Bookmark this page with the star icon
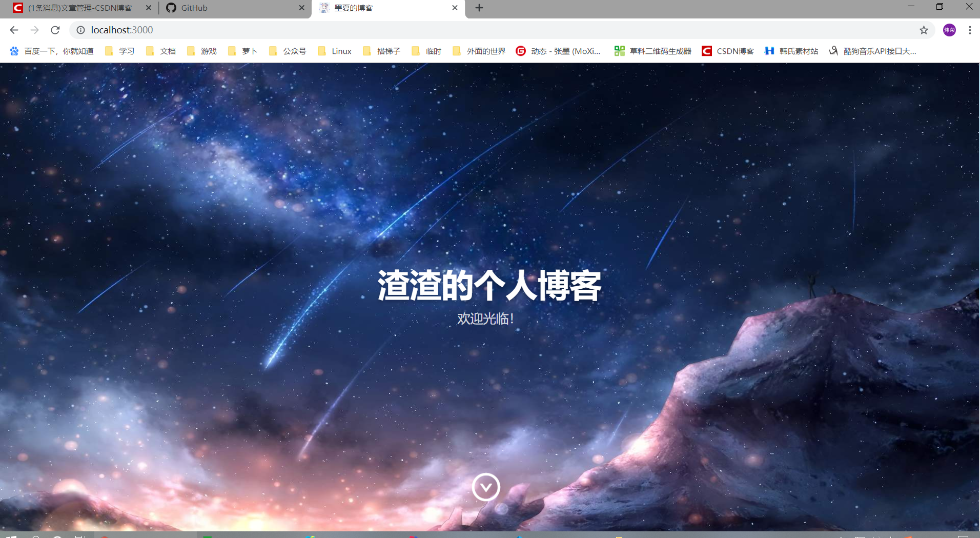This screenshot has width=980, height=538. [924, 30]
